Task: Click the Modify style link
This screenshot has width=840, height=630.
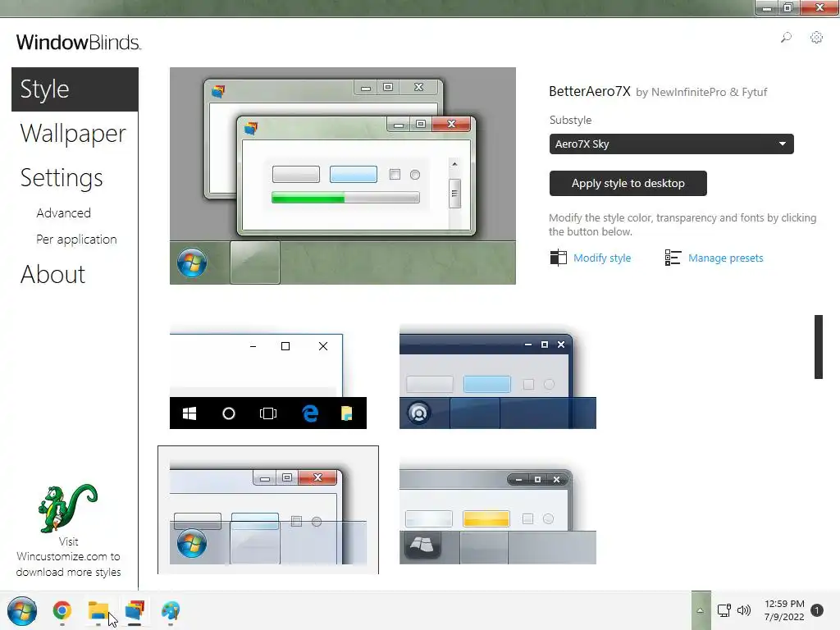Action: (602, 258)
